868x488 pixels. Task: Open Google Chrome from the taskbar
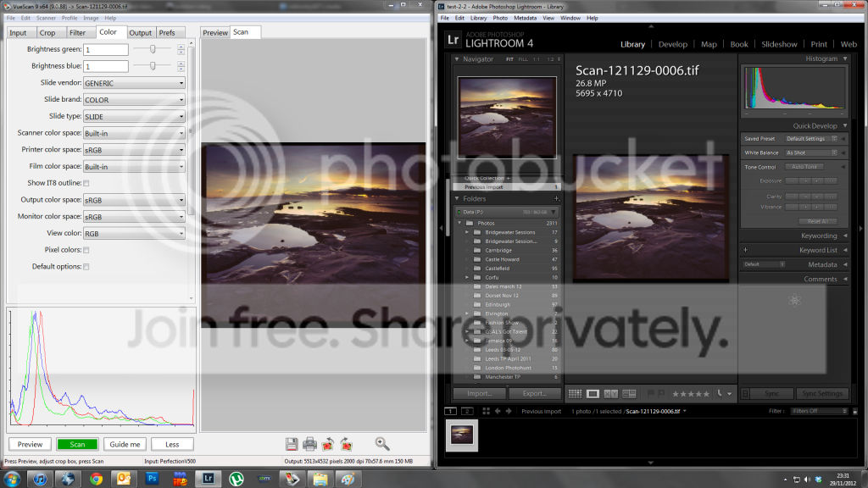pyautogui.click(x=96, y=480)
